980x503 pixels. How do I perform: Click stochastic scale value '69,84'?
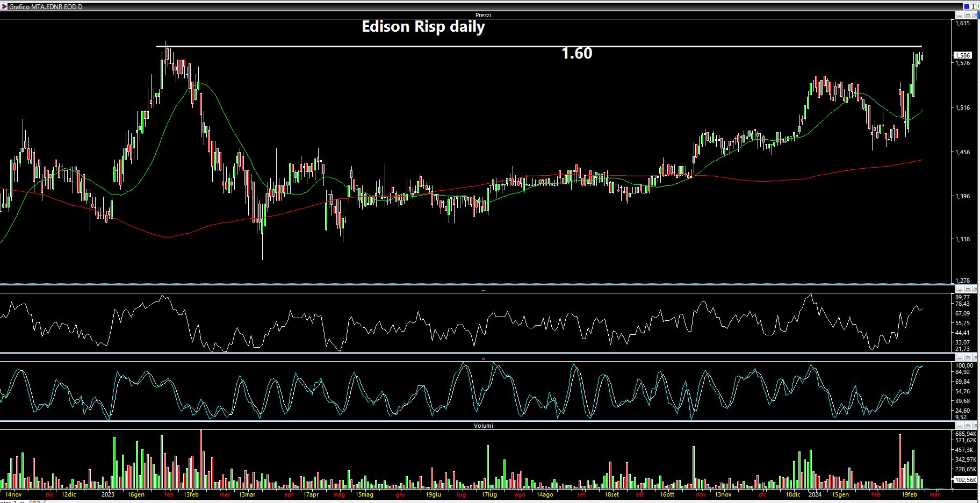point(962,382)
